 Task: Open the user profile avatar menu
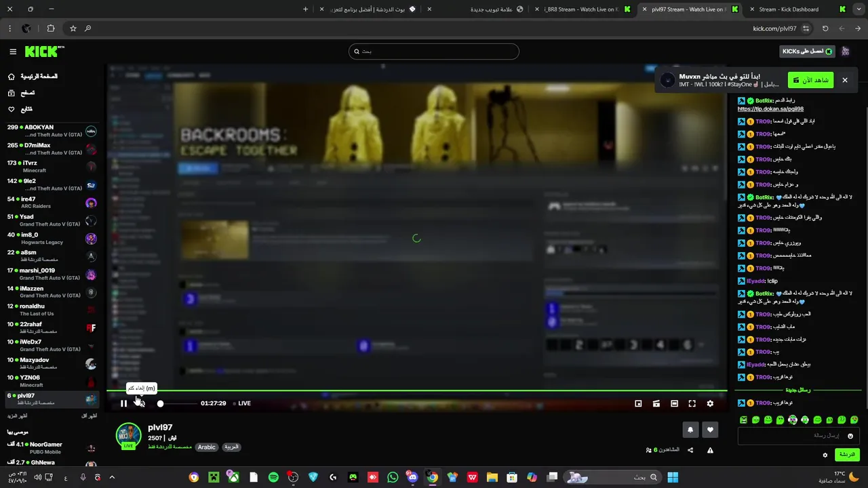coord(846,52)
